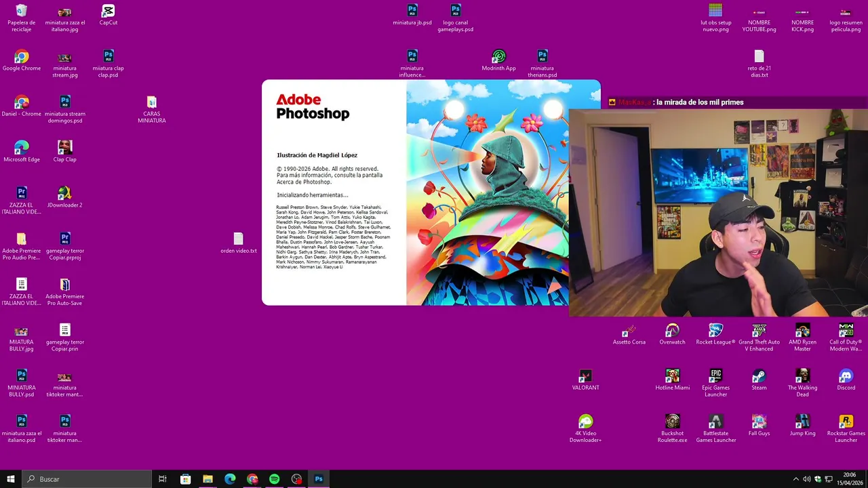The height and width of the screenshot is (488, 868).
Task: Open Windows Security tray icon
Action: pos(817,479)
